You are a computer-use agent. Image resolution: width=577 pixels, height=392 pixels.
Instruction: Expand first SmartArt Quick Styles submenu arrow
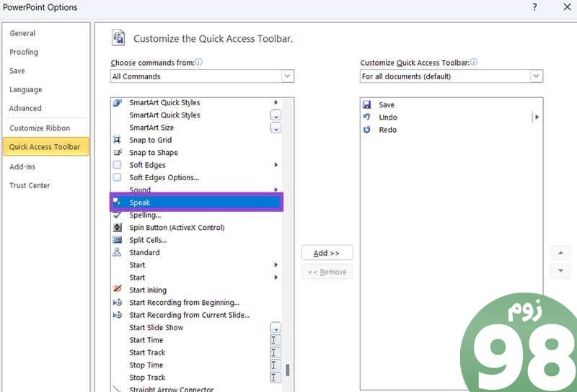click(x=276, y=102)
